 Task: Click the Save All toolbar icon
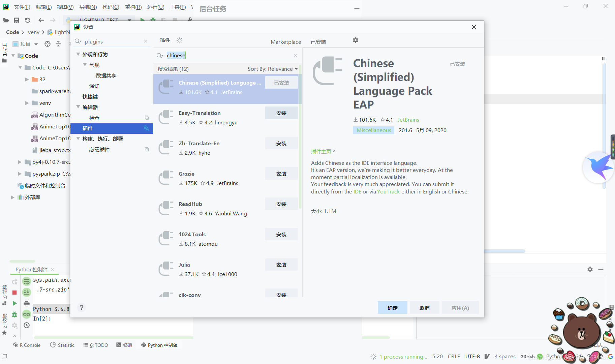17,20
